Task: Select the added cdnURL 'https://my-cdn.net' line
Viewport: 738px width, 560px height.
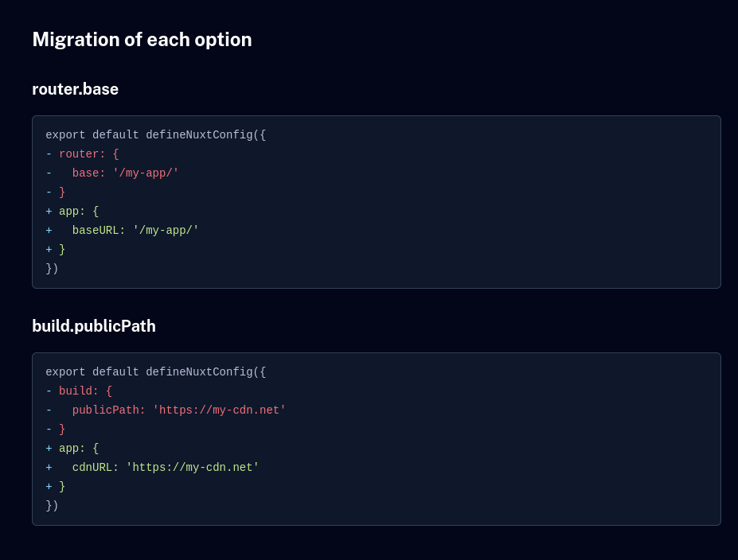Action: [152, 468]
